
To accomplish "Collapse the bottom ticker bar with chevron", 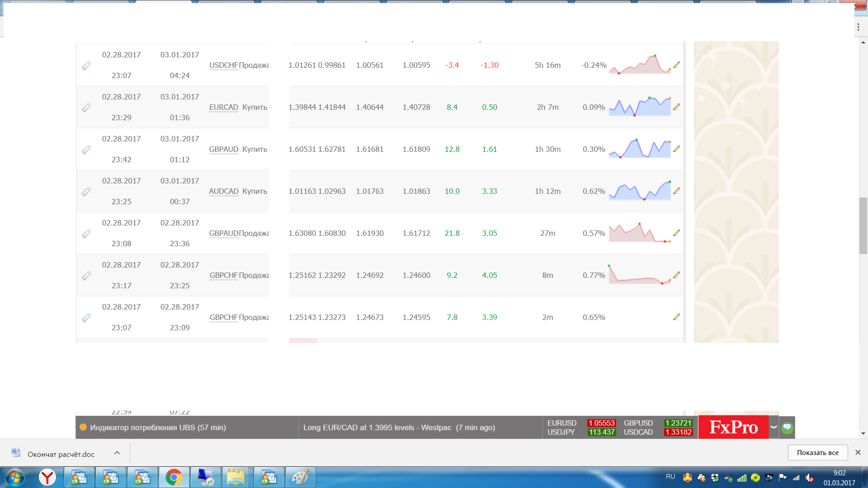I will pos(774,427).
